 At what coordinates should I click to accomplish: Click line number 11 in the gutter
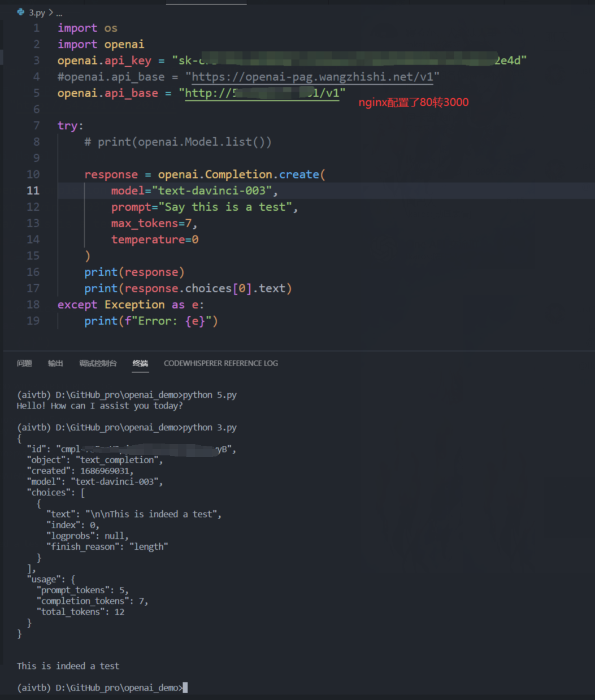pyautogui.click(x=33, y=190)
